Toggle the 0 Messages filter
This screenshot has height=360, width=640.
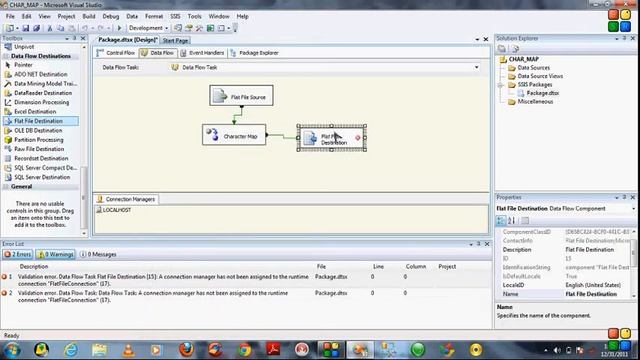point(98,254)
